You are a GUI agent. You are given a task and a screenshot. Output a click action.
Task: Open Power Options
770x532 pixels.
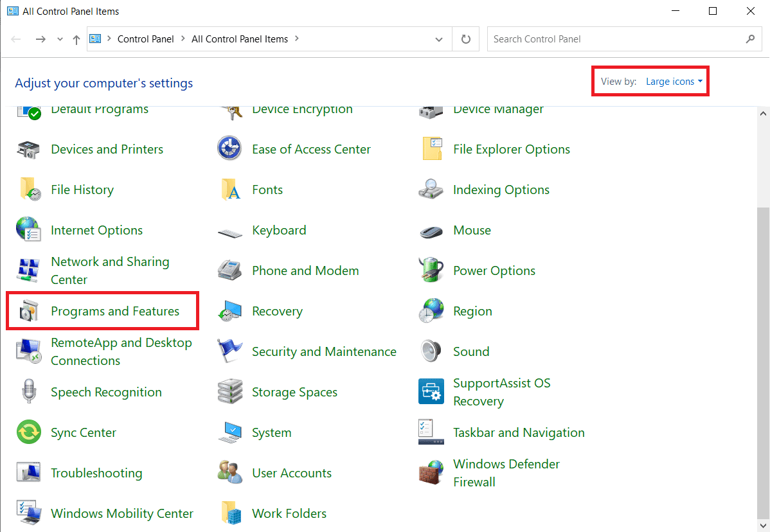[494, 270]
